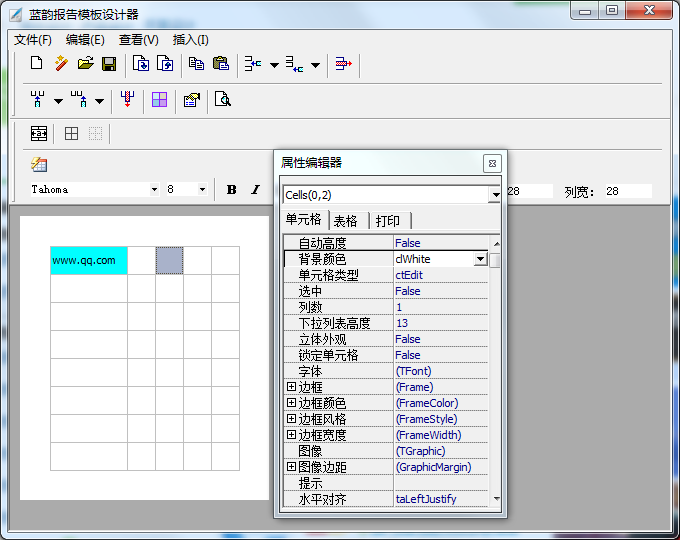Click the Merge cells grid icon
680x540 pixels.
[159, 100]
